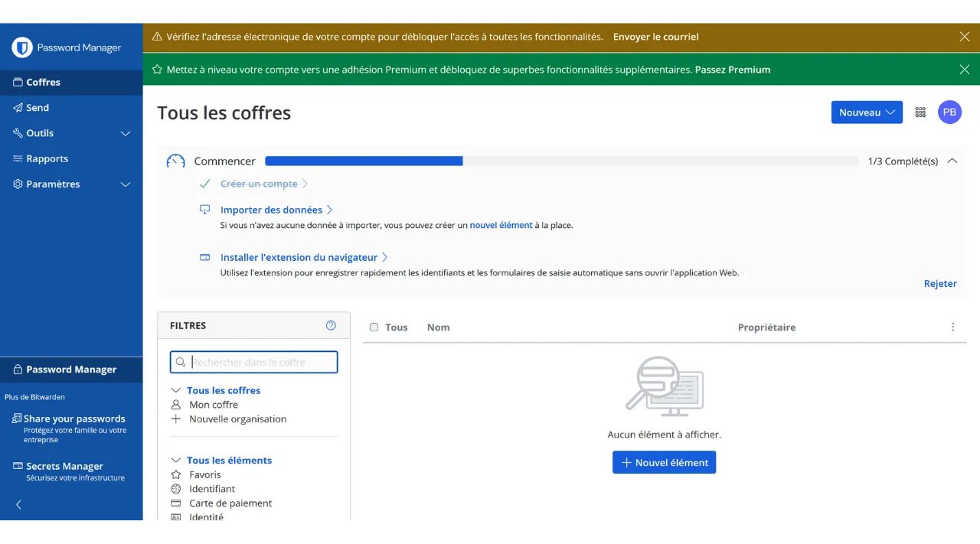Viewport: 980px width, 544px height.
Task: Go to Rapports in sidebar
Action: pos(47,159)
